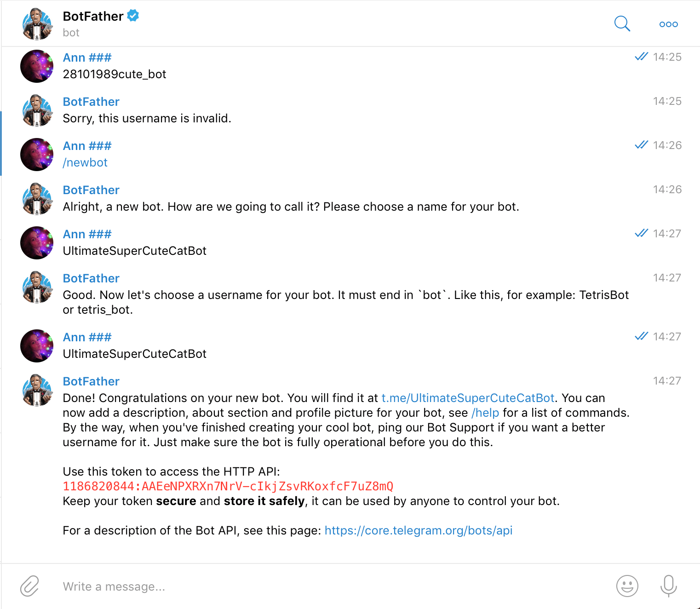Click the BotFather name in the chat header

pyautogui.click(x=92, y=15)
